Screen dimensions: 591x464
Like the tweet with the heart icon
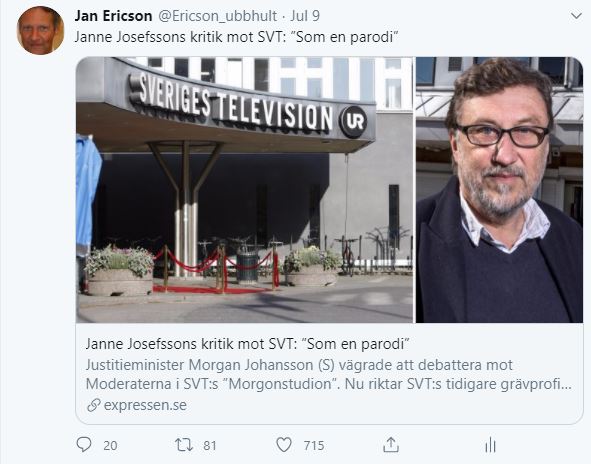pos(284,445)
